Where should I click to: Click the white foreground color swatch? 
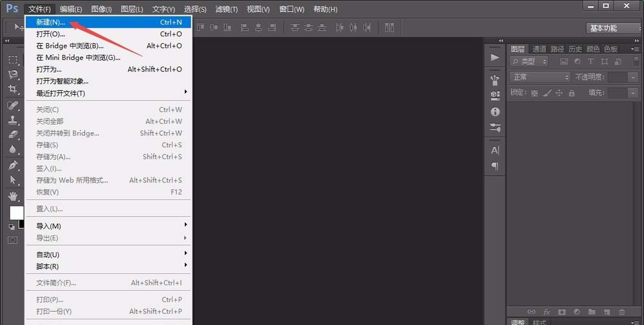click(x=17, y=213)
